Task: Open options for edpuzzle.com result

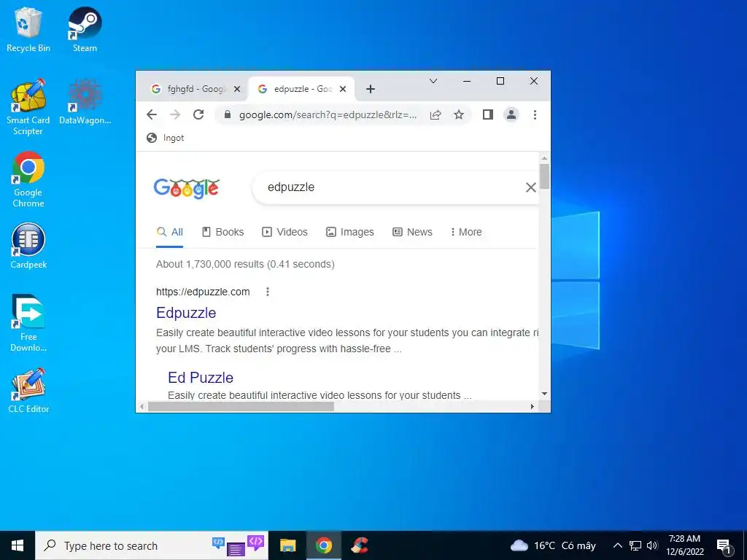Action: (x=267, y=292)
